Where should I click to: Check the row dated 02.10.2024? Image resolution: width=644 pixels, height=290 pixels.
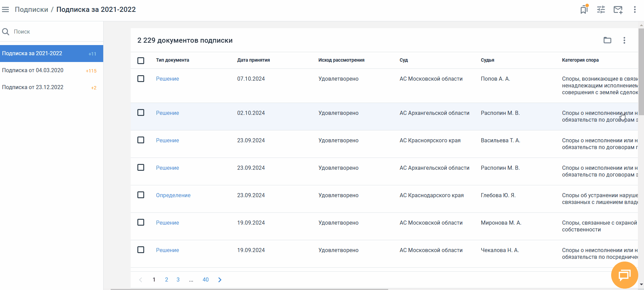pyautogui.click(x=141, y=112)
